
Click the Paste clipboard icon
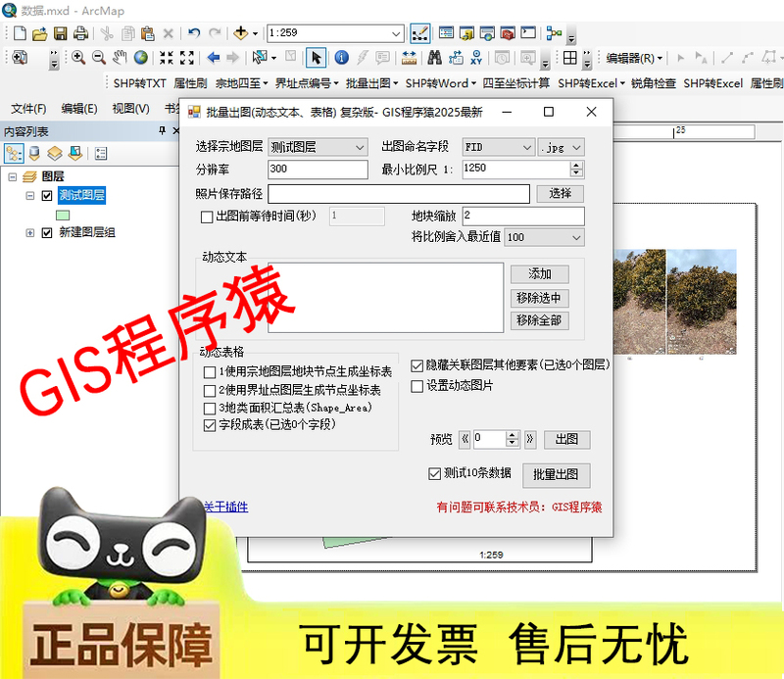pyautogui.click(x=148, y=33)
